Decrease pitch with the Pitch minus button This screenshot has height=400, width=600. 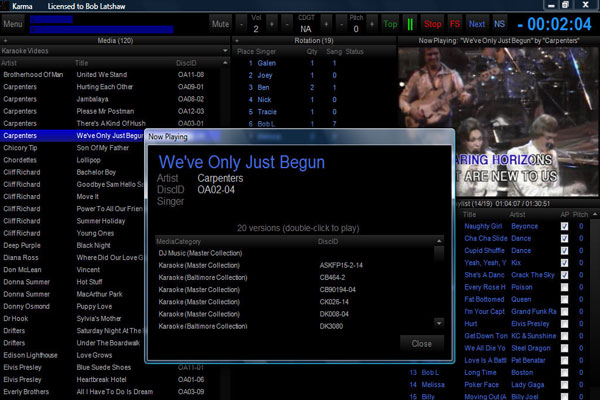[341, 24]
